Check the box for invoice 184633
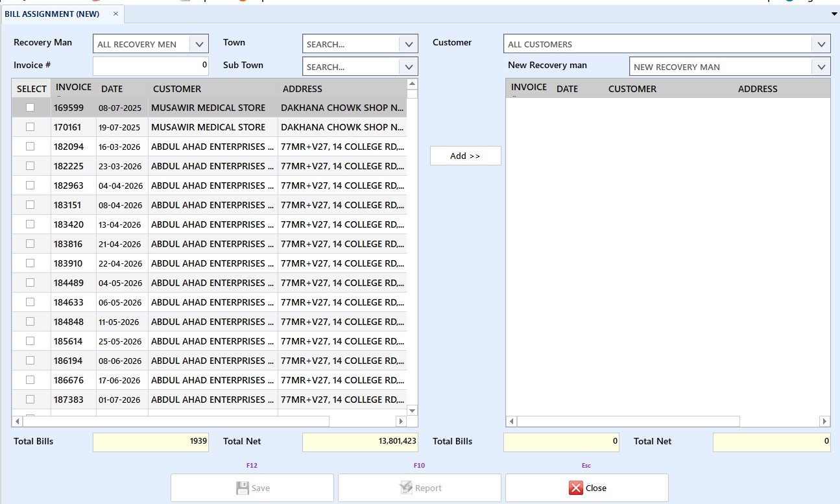The image size is (840, 504). [x=30, y=302]
